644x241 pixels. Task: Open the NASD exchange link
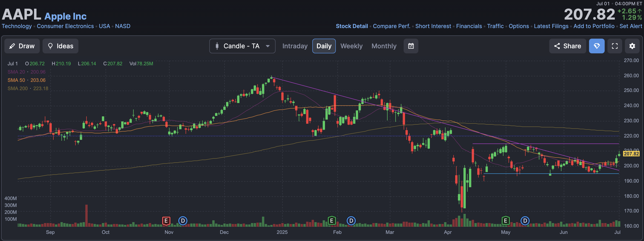click(123, 26)
